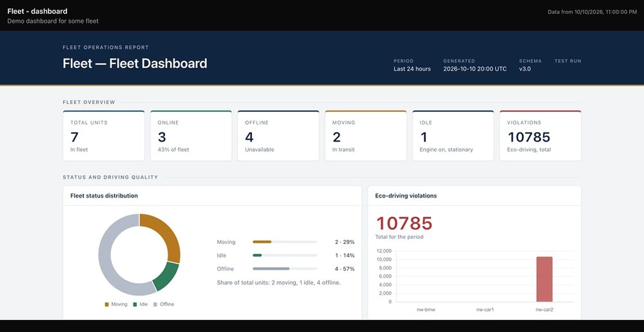Open the Violations card showing 10785
This screenshot has height=332, width=644.
(x=540, y=136)
